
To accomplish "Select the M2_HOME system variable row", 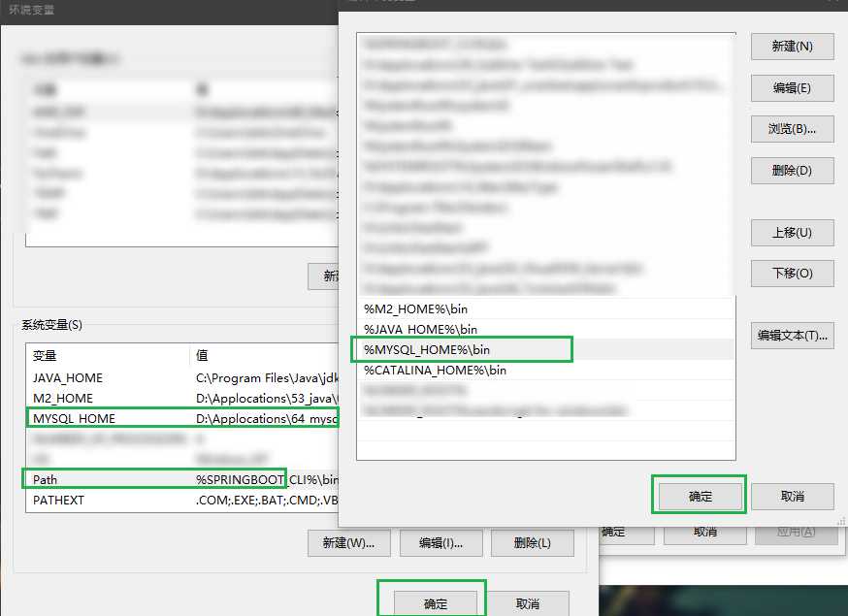I will click(x=182, y=399).
